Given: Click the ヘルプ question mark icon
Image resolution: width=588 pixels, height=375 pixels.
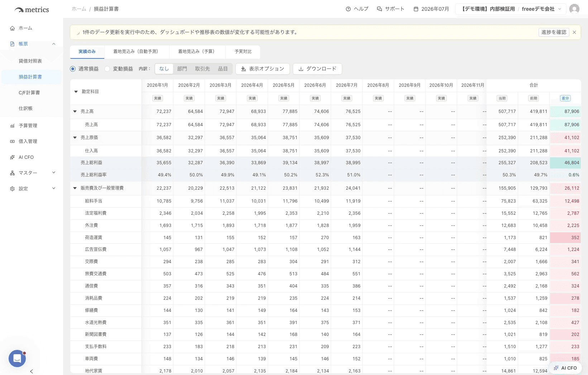Looking at the screenshot, I should (x=348, y=9).
